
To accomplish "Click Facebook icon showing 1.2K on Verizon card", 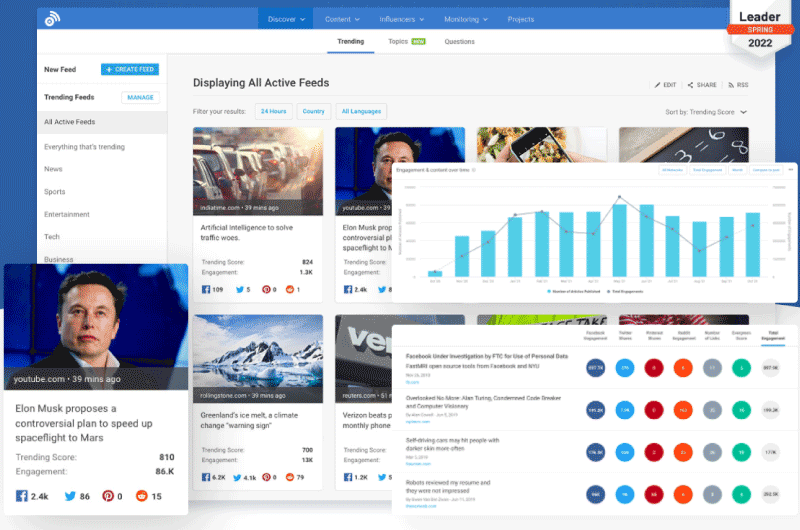I will (x=348, y=477).
